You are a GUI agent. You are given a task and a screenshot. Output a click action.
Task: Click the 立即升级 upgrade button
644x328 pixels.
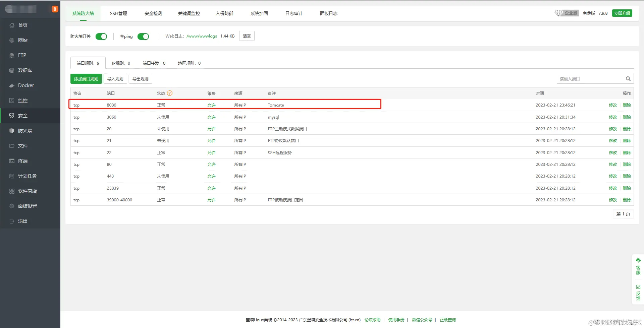622,13
